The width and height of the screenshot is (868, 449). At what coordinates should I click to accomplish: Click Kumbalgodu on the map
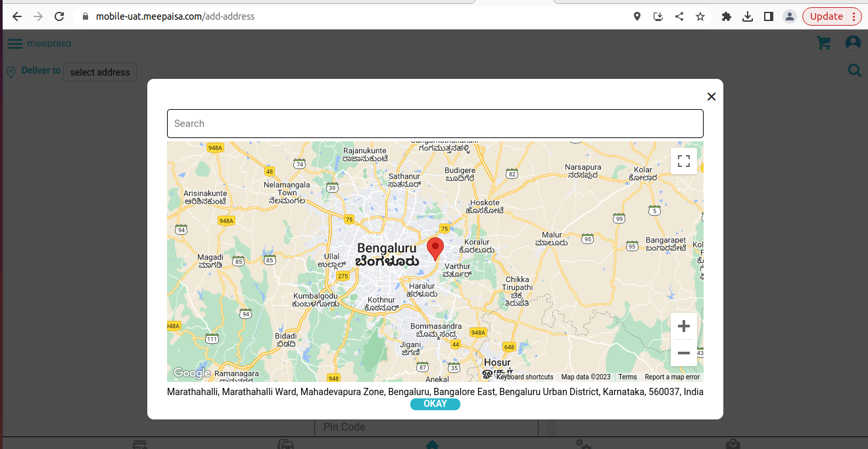[316, 300]
